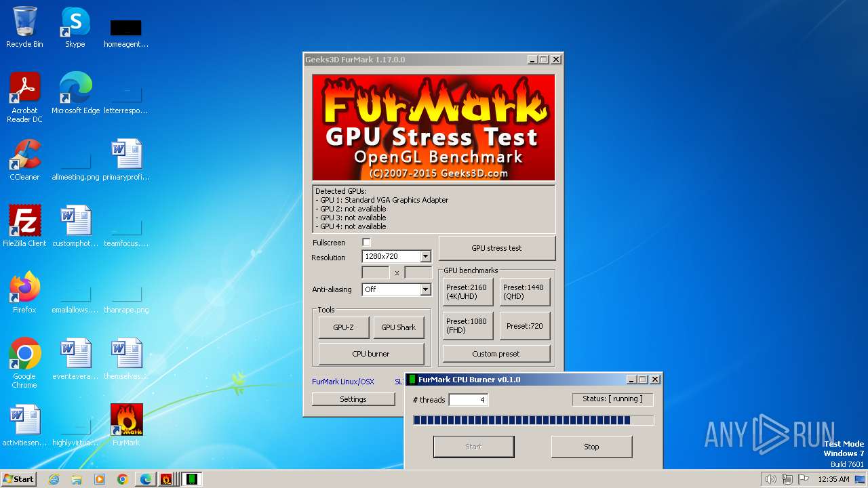Viewport: 868px width, 488px height.
Task: Open Acrobat Reader DC desktop icon
Action: [24, 98]
